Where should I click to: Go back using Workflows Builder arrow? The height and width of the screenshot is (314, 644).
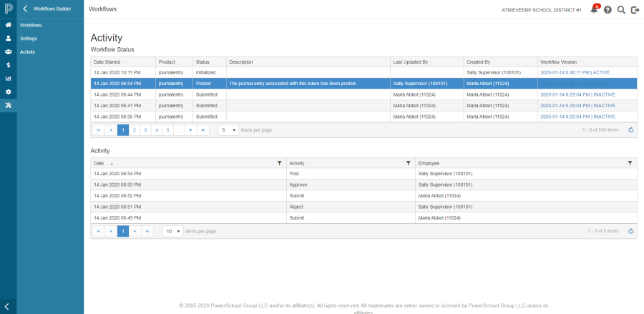(x=25, y=9)
